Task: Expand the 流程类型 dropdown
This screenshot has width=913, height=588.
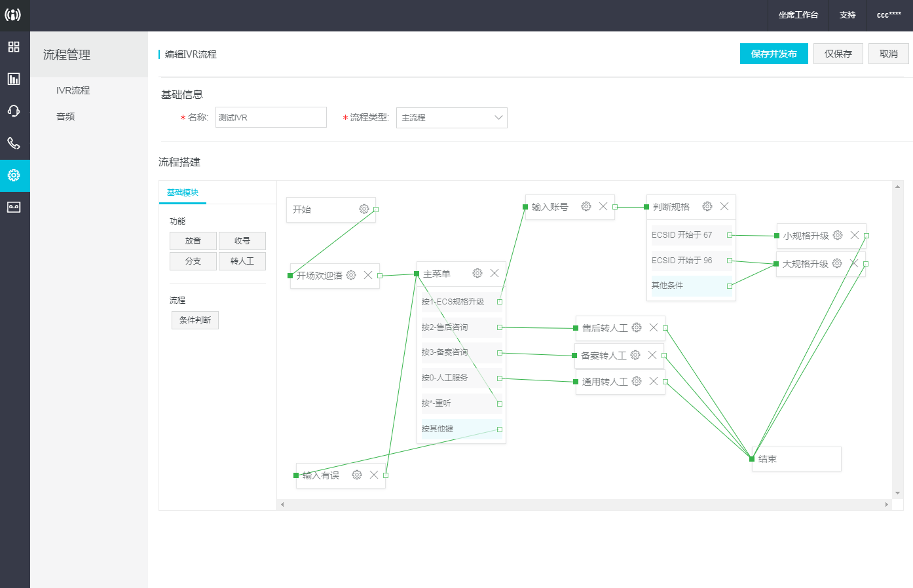Action: click(452, 118)
